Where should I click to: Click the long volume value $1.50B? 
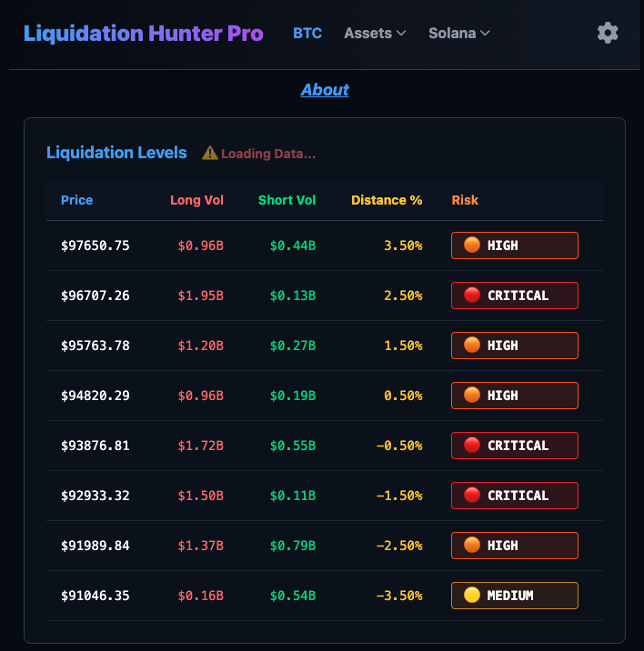[x=201, y=496]
